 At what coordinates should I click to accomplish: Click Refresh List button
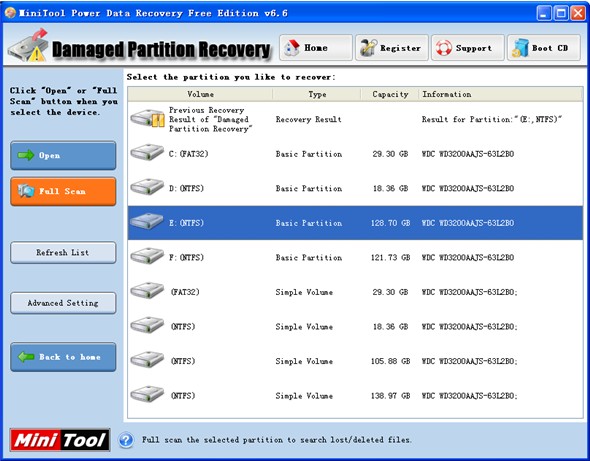click(x=63, y=253)
